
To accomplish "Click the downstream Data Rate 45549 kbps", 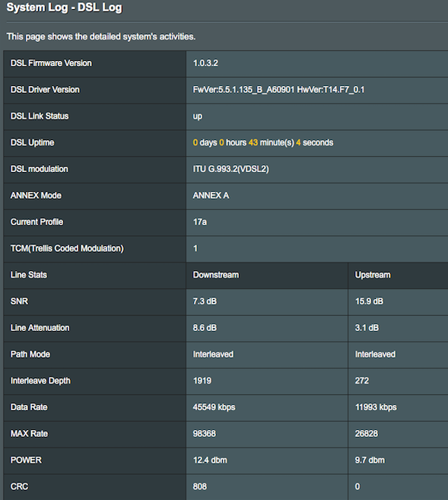I will [x=214, y=407].
